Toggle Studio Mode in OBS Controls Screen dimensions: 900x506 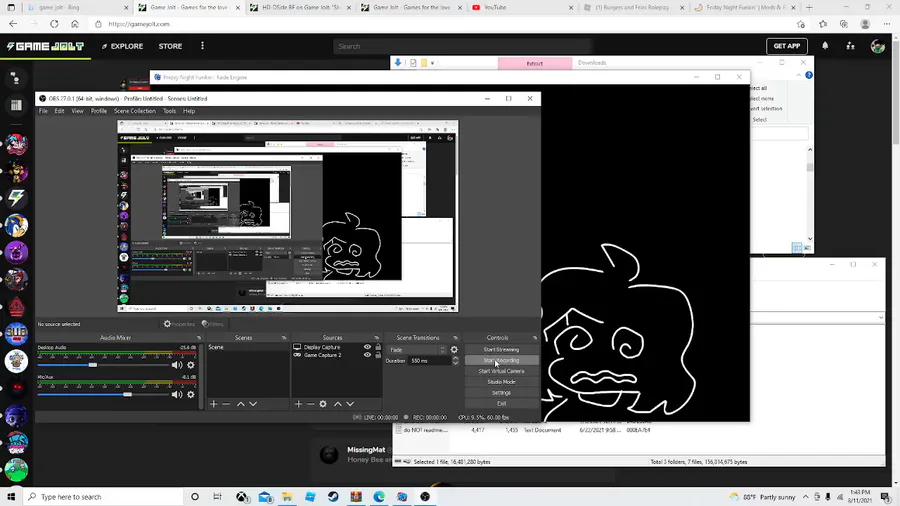click(x=501, y=382)
